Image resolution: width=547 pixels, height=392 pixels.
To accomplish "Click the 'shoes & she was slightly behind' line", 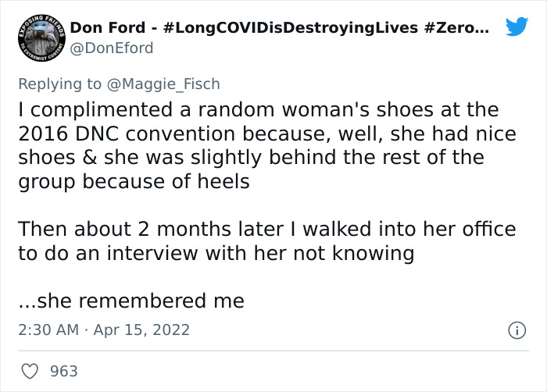I will pyautogui.click(x=250, y=157).
